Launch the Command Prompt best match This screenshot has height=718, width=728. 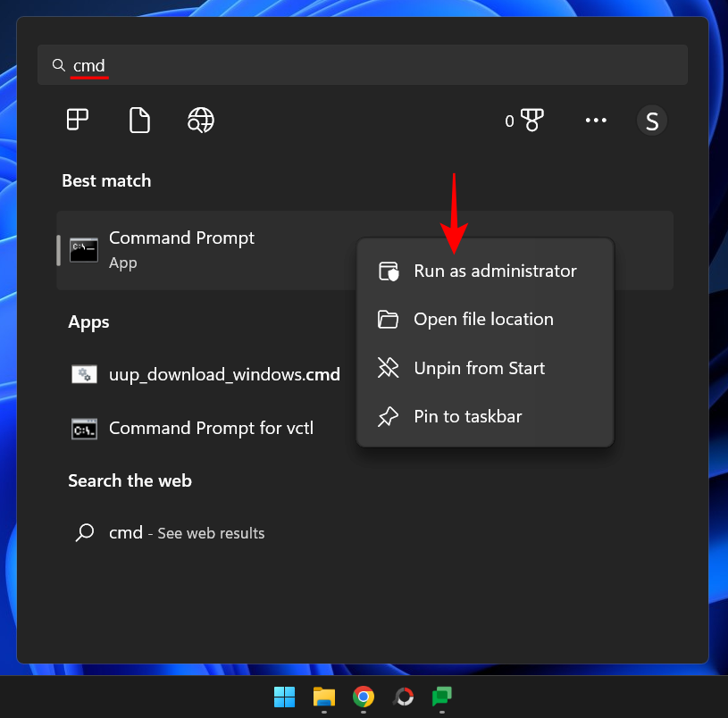point(181,250)
